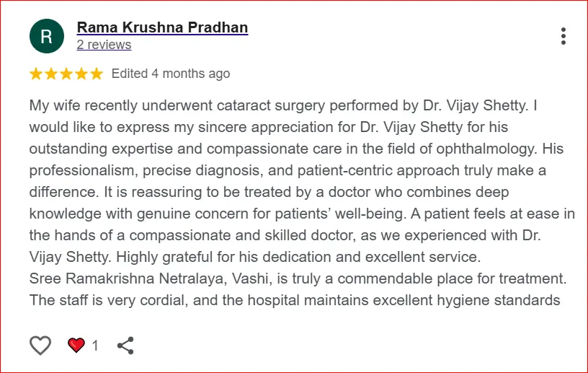Click the line starting My wife recently underwent
Screen dimensions: 588x373
[283, 105]
